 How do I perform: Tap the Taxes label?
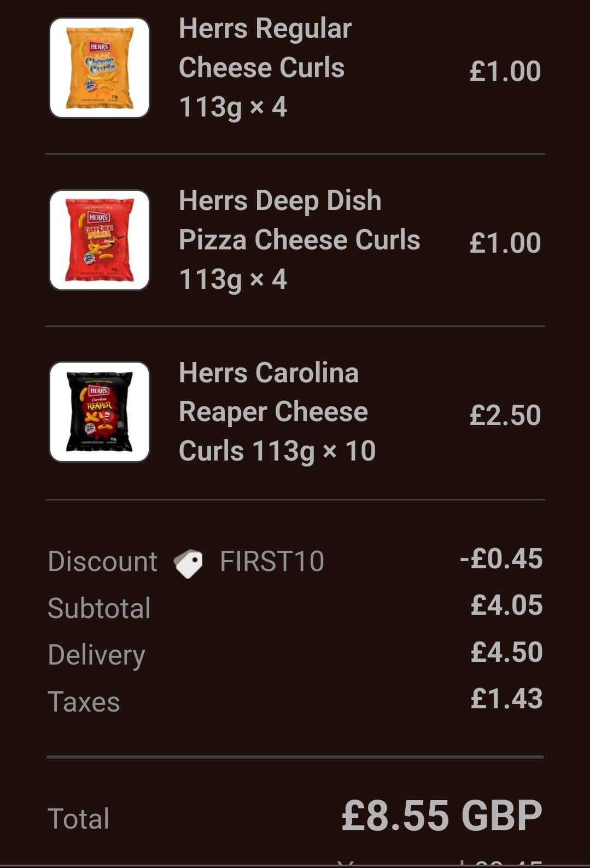[84, 702]
